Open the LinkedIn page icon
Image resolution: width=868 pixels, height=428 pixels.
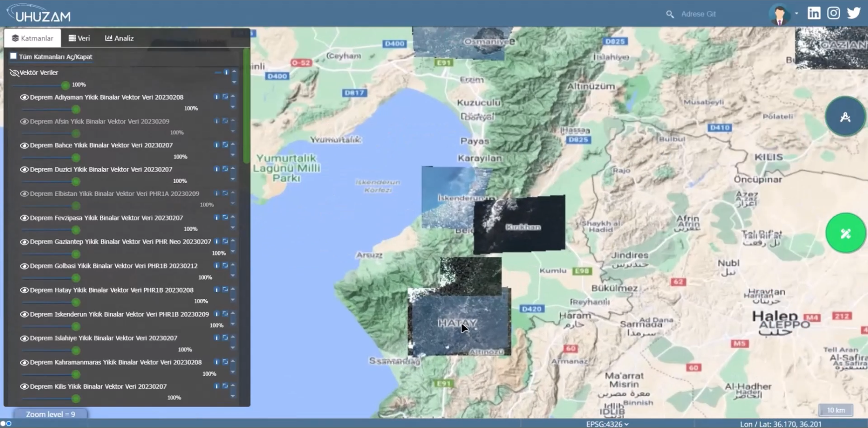(814, 13)
